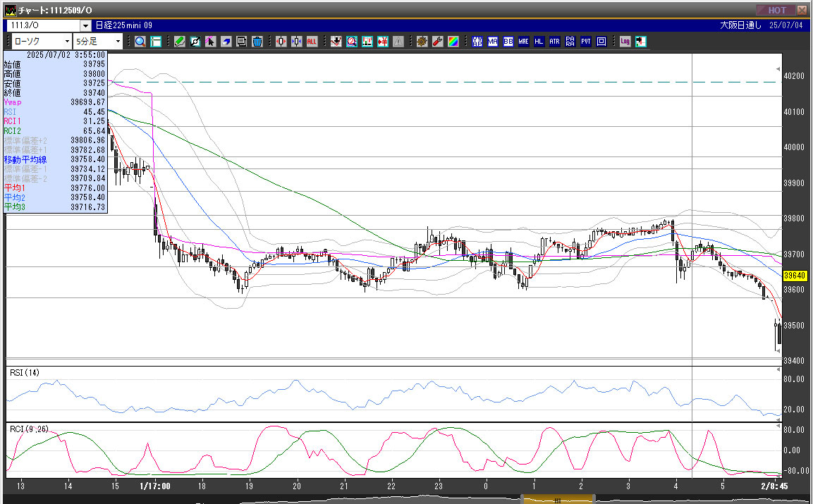The height and width of the screenshot is (504, 813).
Task: Click the 移動平均線 value row
Action: pyautogui.click(x=54, y=159)
